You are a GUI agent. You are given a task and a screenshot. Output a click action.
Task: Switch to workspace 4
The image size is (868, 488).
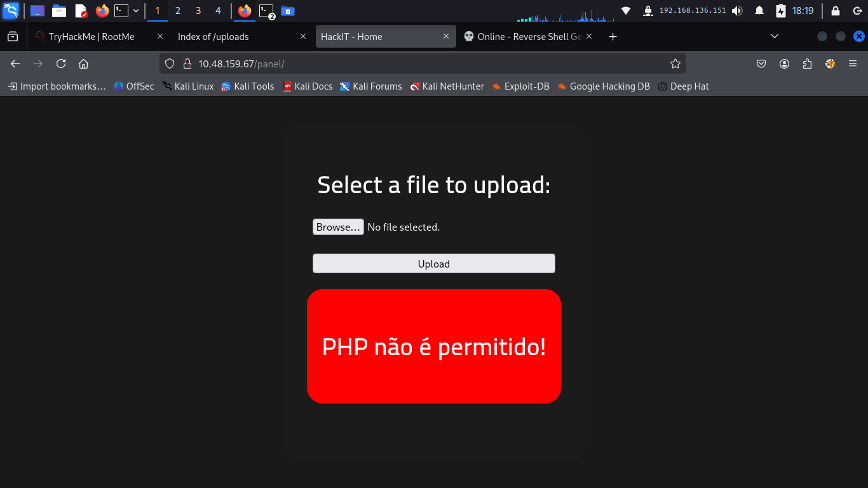click(219, 11)
